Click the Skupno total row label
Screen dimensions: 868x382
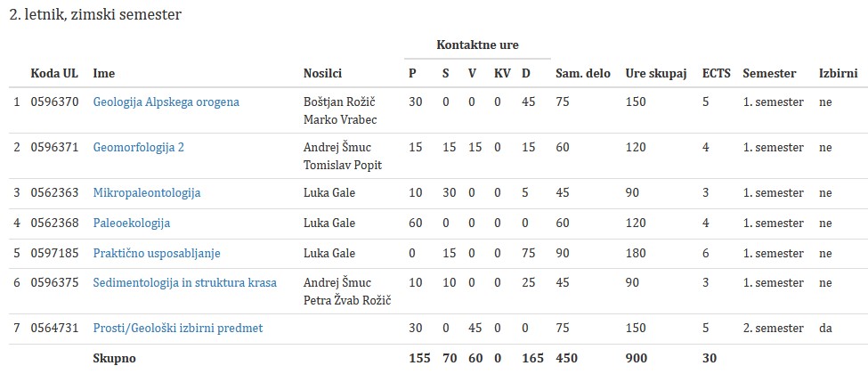[x=114, y=358]
